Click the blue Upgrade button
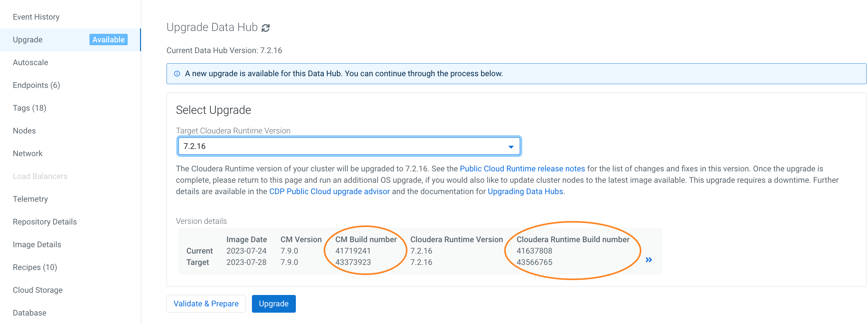 click(274, 304)
